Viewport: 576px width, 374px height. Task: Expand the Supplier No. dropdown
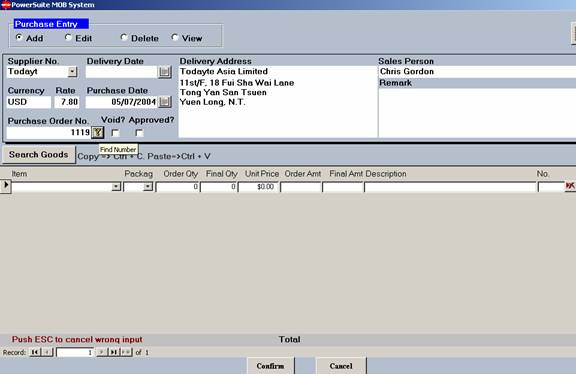72,72
